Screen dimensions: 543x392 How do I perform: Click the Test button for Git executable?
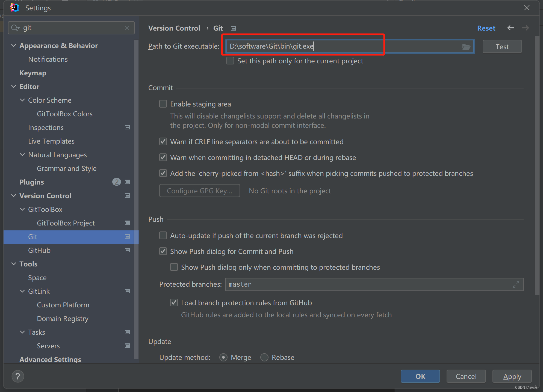click(502, 46)
